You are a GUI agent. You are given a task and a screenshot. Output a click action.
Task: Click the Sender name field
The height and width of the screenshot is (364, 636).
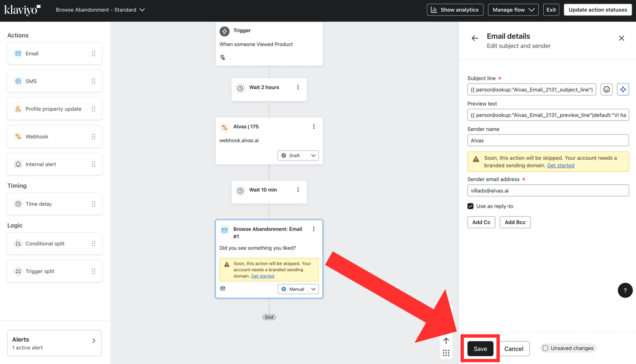point(548,140)
